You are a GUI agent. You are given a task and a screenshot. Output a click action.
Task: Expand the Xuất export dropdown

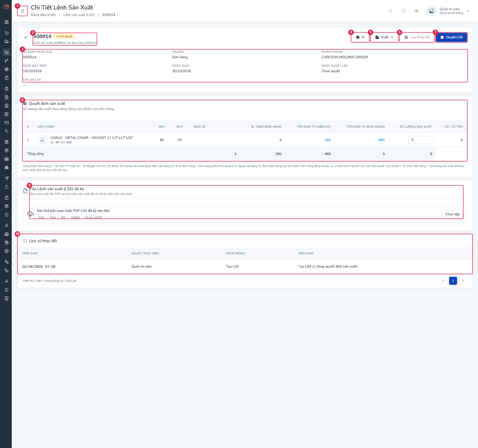[x=384, y=37]
